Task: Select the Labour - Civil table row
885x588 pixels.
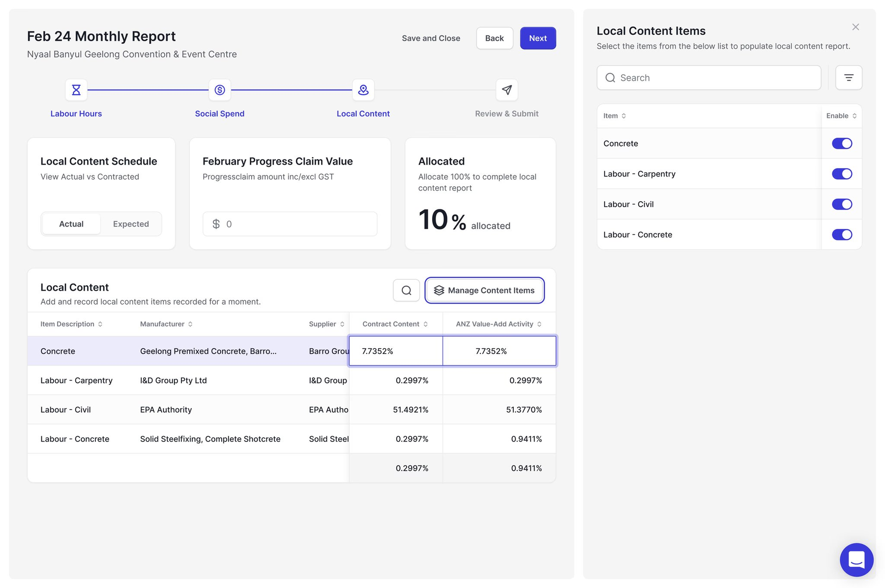Action: (292, 410)
